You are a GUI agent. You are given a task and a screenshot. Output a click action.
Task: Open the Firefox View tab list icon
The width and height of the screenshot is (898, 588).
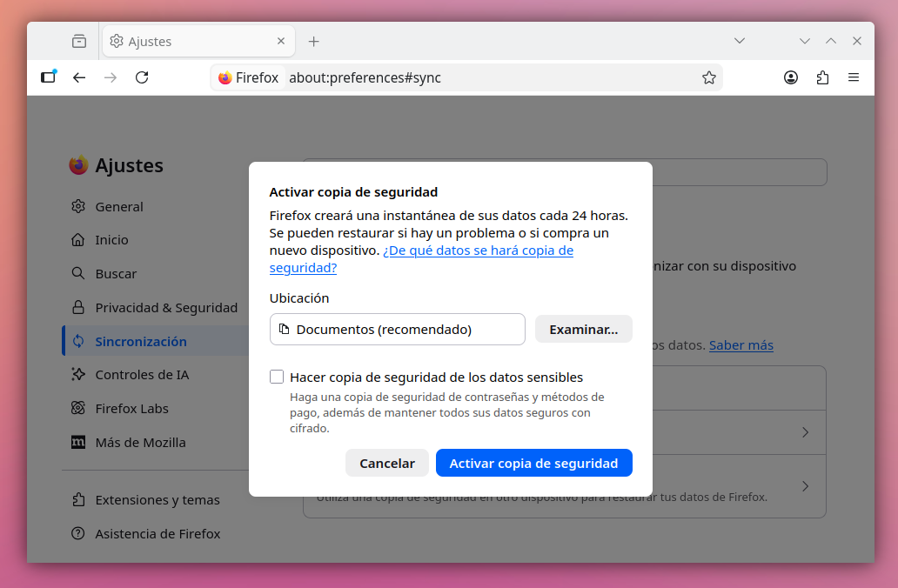point(79,41)
